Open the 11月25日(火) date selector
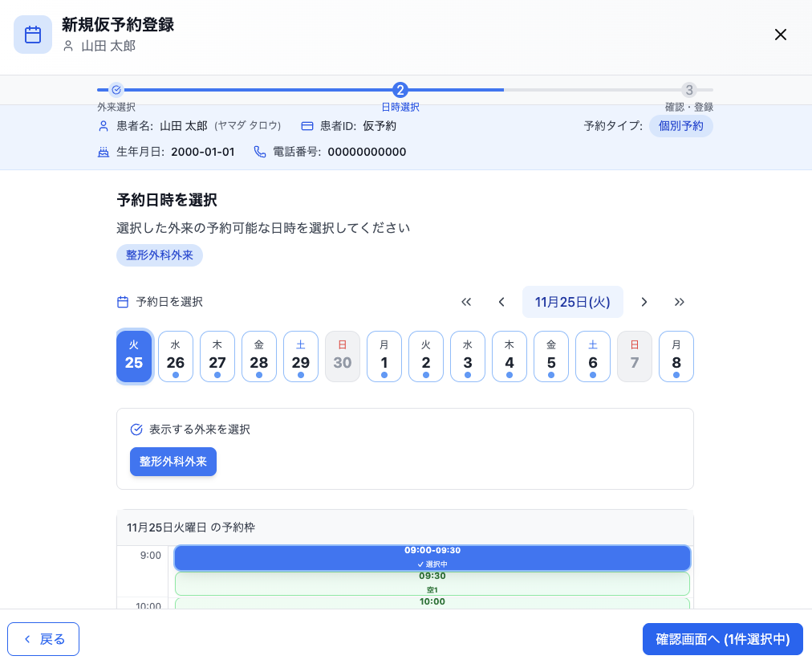This screenshot has width=812, height=664. tap(573, 302)
